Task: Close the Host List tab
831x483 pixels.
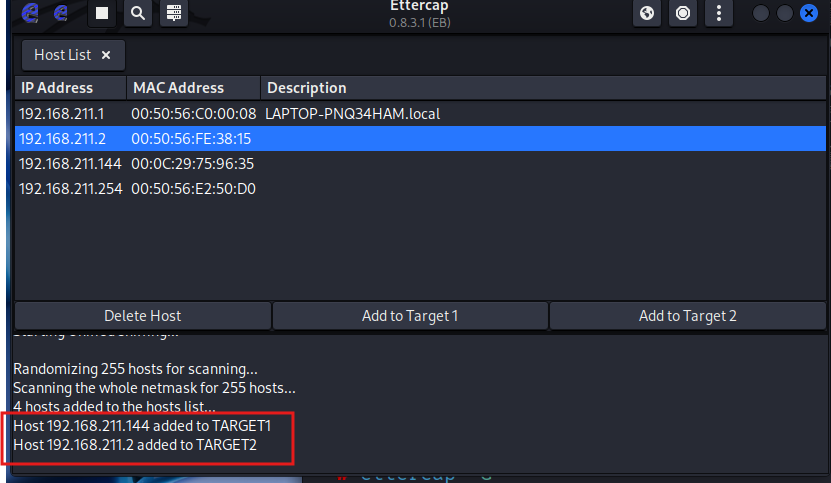Action: 106,55
